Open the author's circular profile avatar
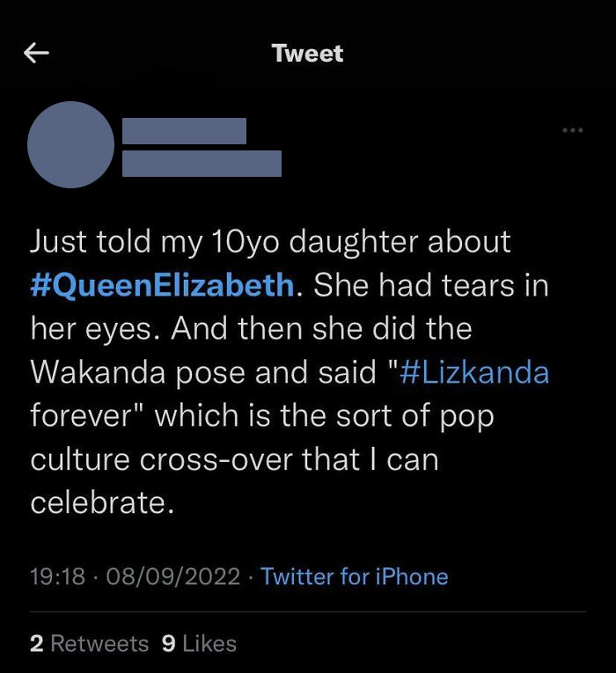 point(71,144)
